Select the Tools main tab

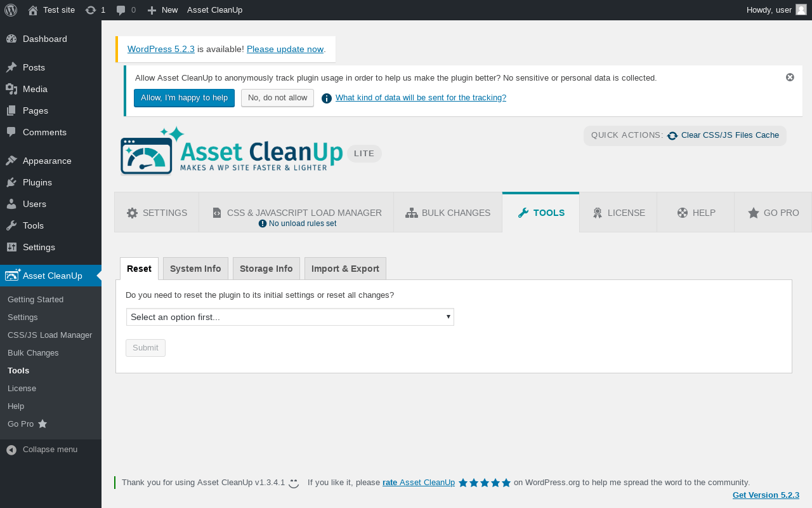click(541, 213)
